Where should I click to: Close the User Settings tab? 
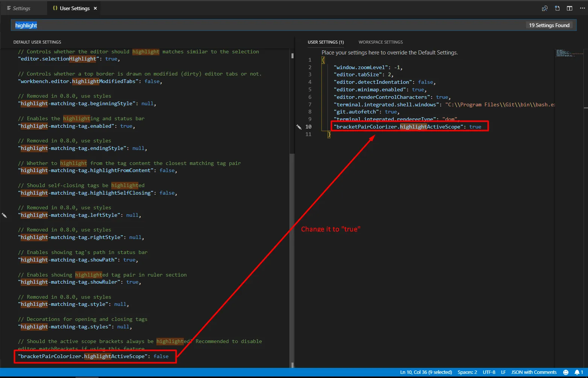(95, 8)
